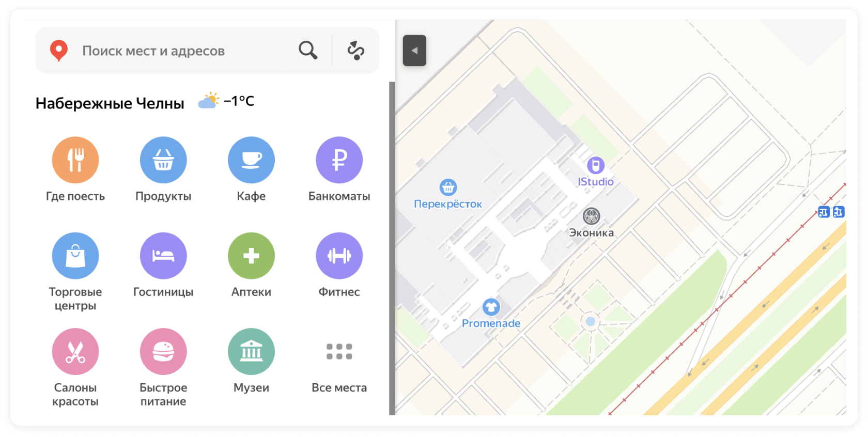
Task: Expand the Все места grid
Action: pos(339,352)
